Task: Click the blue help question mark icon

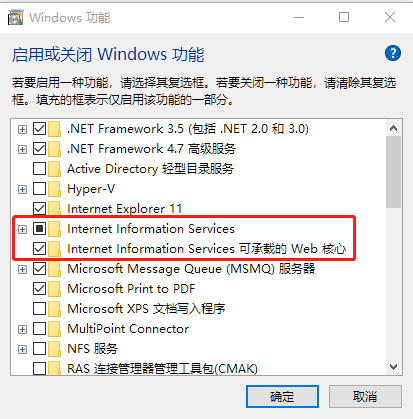Action: [393, 53]
